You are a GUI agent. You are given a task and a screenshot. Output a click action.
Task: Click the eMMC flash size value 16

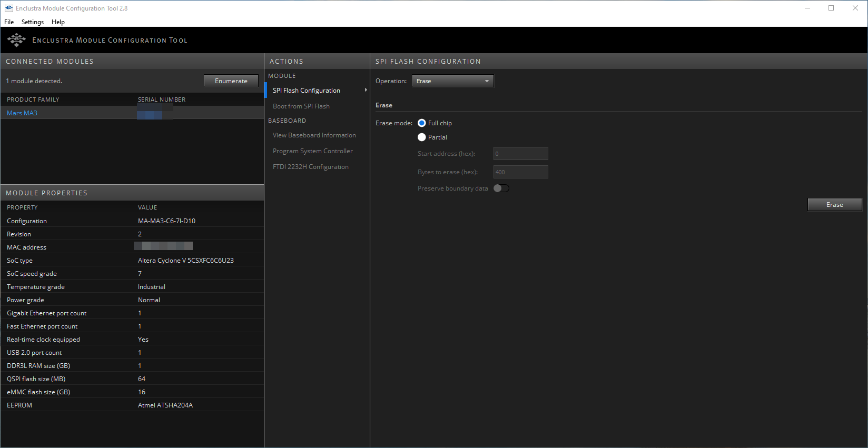click(x=142, y=392)
